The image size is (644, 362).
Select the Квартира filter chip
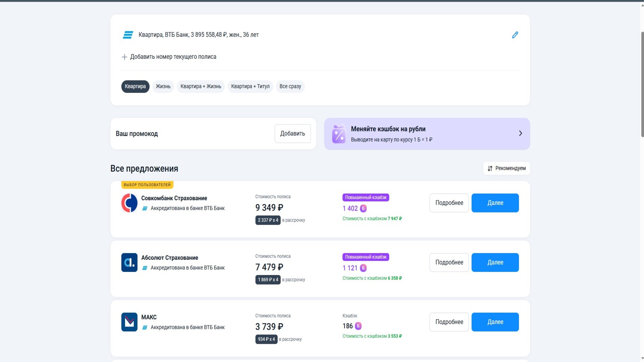(135, 86)
